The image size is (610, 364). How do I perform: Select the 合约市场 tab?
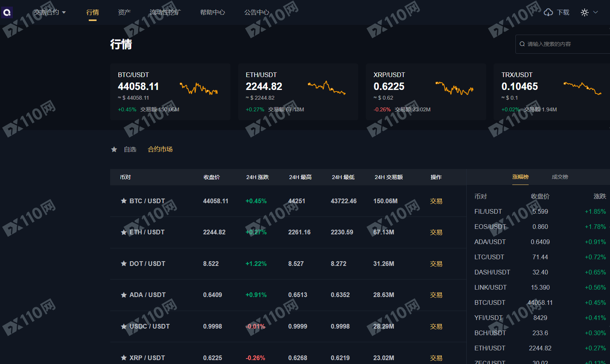point(160,149)
